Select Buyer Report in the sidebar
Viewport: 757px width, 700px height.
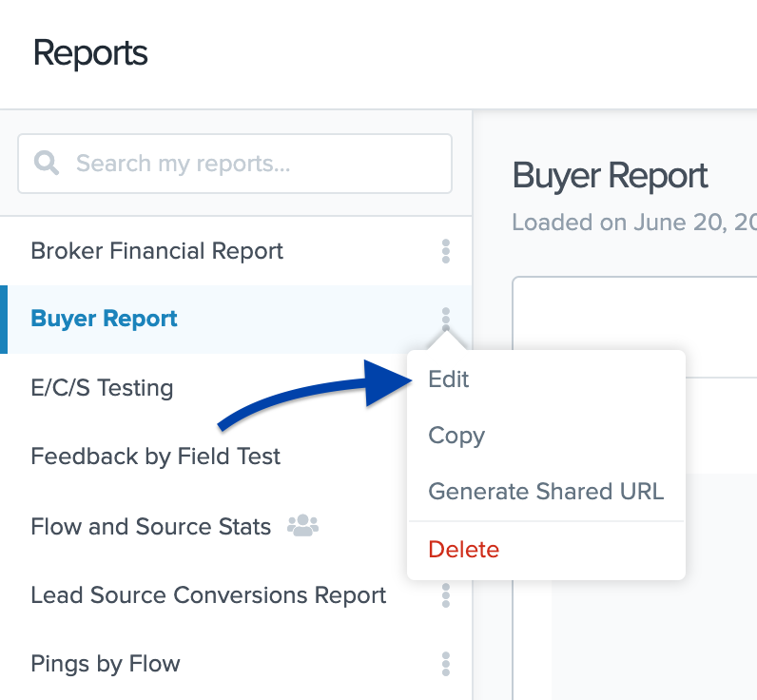coord(105,319)
